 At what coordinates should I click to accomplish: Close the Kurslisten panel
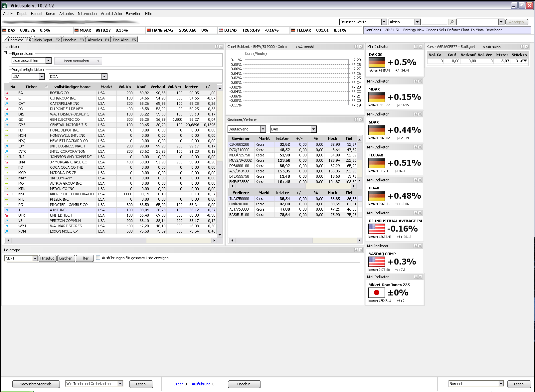point(221,47)
